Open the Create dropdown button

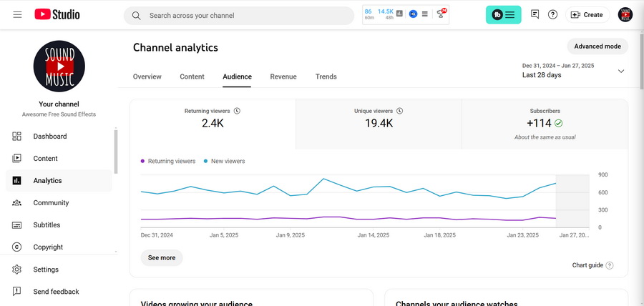(587, 15)
